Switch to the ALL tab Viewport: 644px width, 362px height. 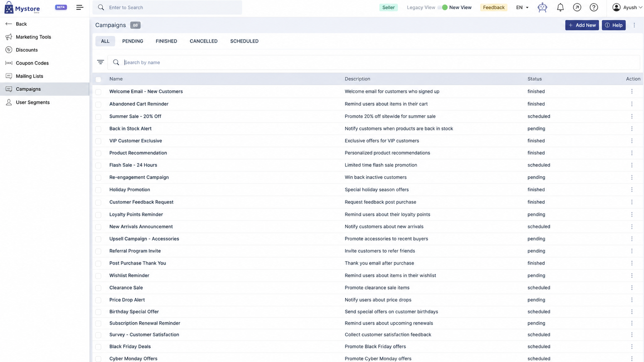[x=105, y=41]
